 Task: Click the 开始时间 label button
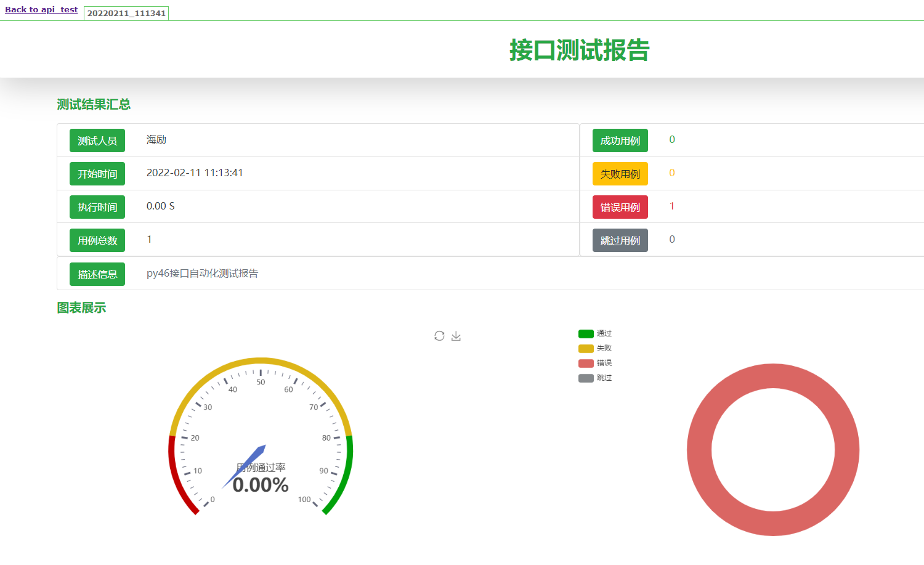pos(97,174)
